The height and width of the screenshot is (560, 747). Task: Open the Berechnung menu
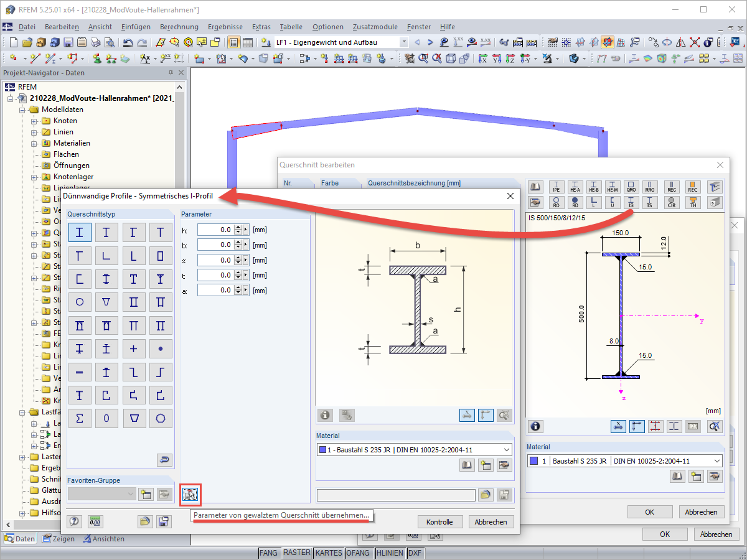179,27
